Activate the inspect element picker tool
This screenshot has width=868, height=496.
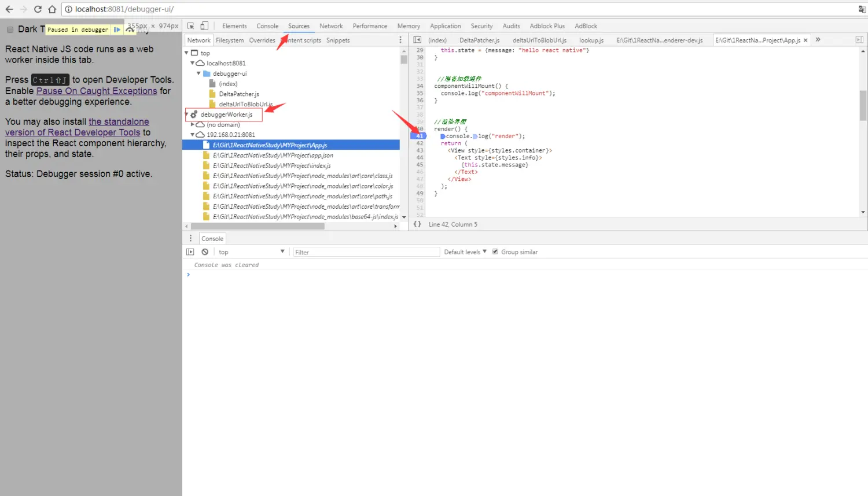point(190,26)
